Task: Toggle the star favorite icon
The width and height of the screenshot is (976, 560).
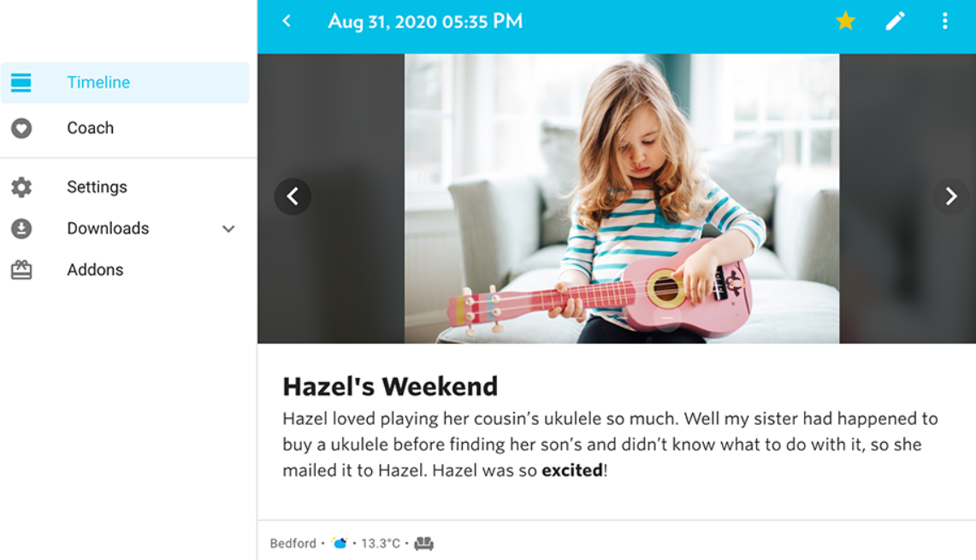Action: (845, 21)
